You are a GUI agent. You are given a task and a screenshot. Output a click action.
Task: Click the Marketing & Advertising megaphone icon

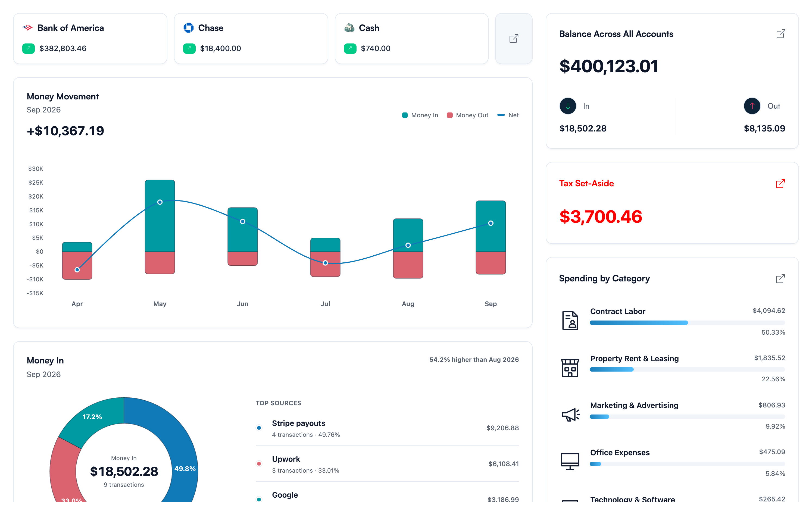(x=571, y=414)
